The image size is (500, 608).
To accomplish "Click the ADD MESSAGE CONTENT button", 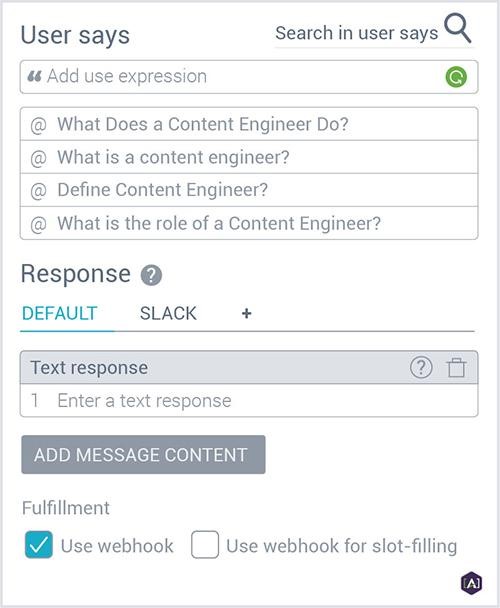I will click(x=144, y=454).
